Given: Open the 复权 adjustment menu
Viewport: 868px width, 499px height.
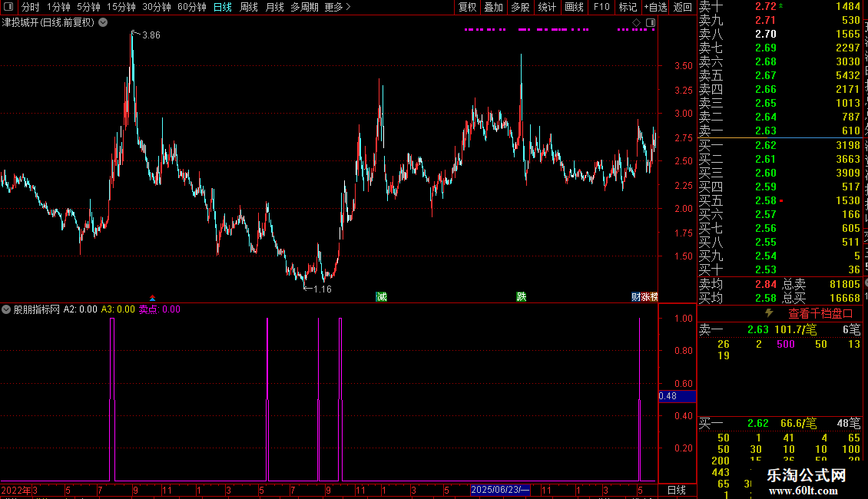Looking at the screenshot, I should [467, 7].
